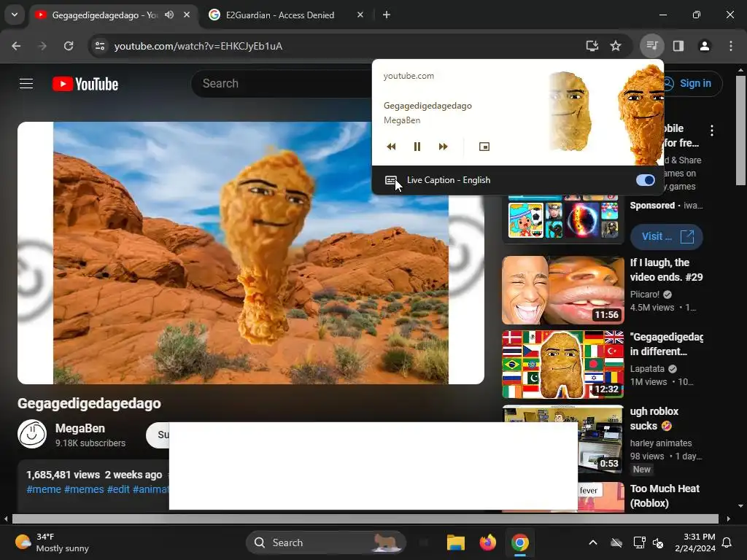Open Chrome from the taskbar
Viewport: 747px width, 560px height.
(x=520, y=542)
